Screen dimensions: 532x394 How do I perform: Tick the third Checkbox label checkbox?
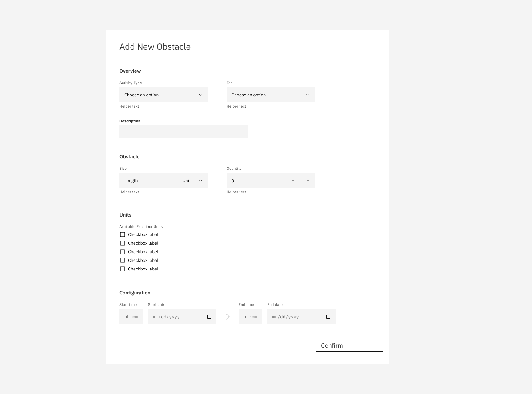click(123, 252)
